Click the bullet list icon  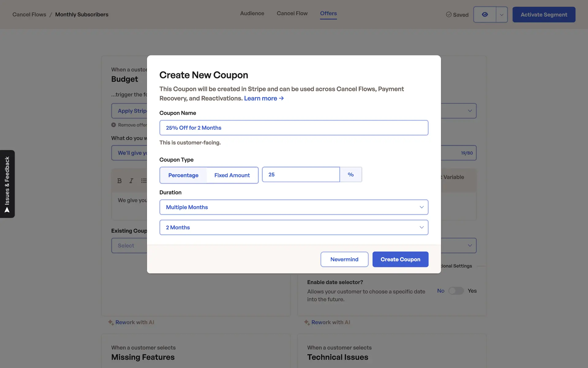(144, 181)
